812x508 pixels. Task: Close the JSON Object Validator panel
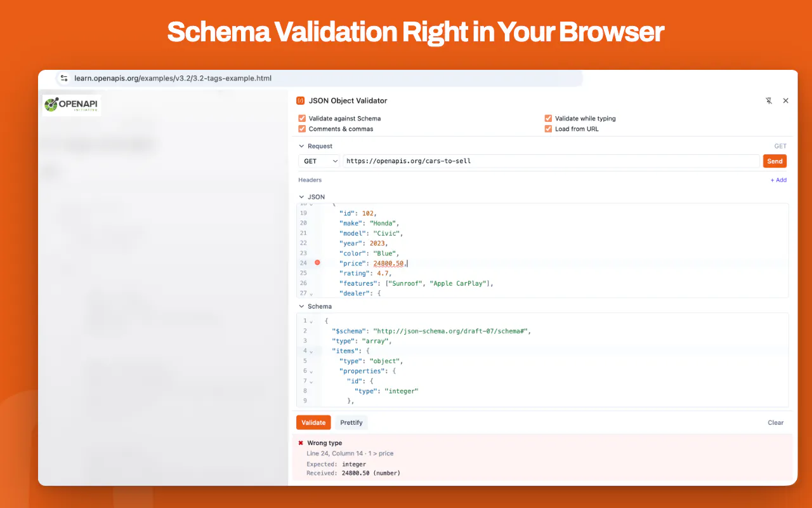[785, 100]
